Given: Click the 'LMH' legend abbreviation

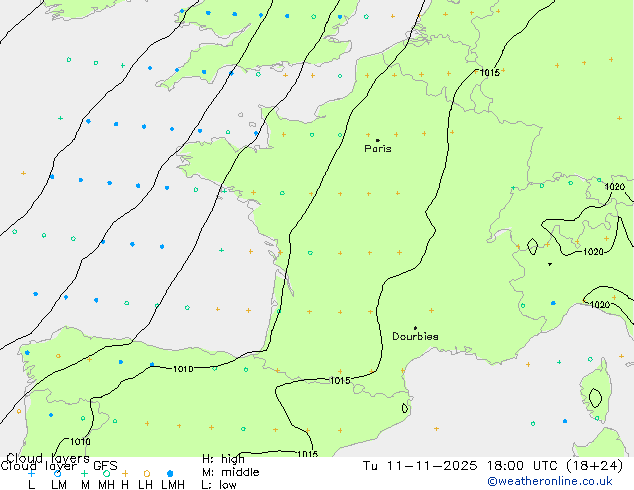Looking at the screenshot, I should pyautogui.click(x=173, y=485).
